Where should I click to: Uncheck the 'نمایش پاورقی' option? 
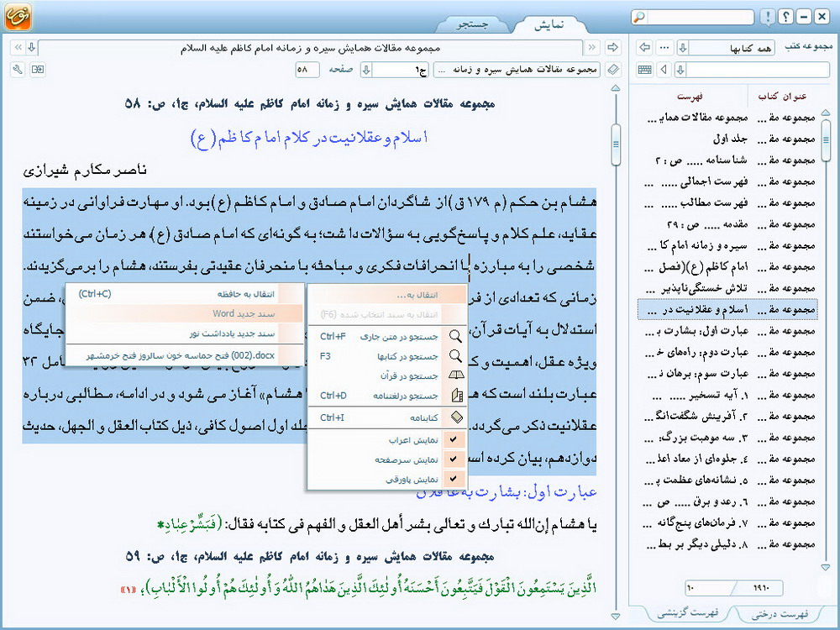pos(454,479)
